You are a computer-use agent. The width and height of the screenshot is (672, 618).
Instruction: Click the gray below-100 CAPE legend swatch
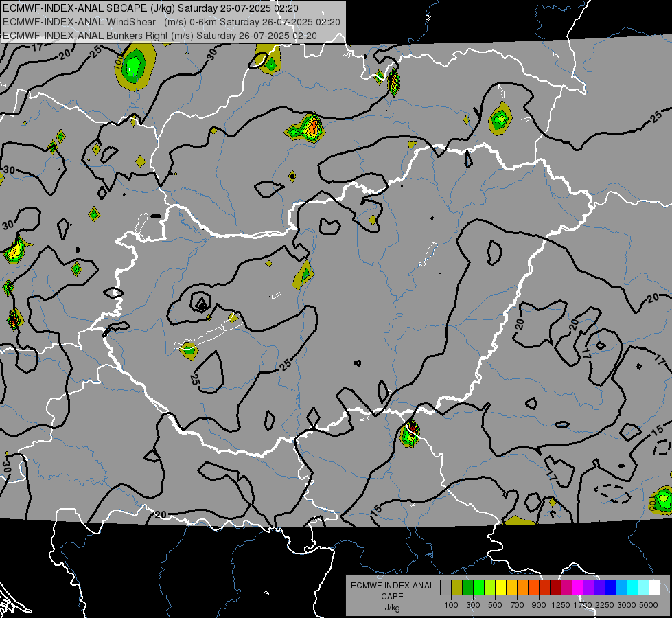pos(445,588)
